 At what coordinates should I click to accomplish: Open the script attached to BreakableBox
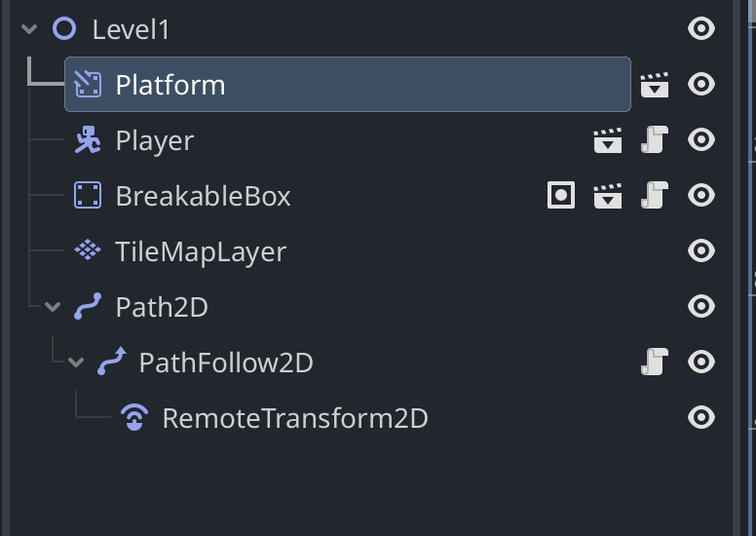654,196
